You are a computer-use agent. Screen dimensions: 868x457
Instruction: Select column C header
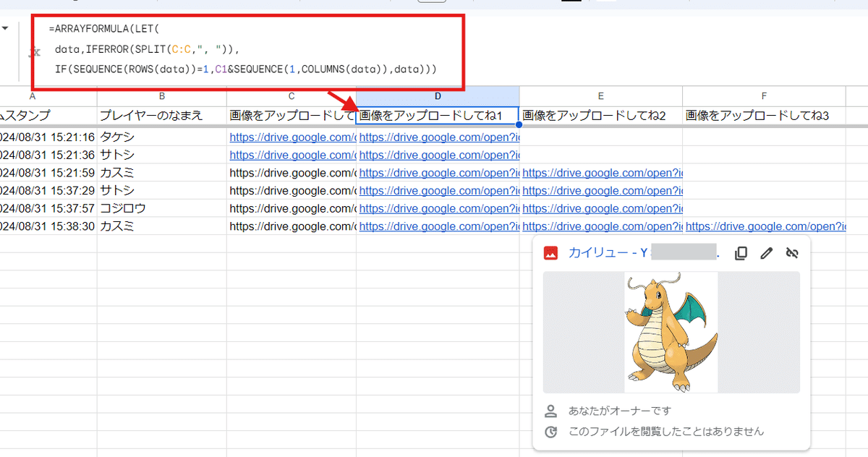click(292, 95)
